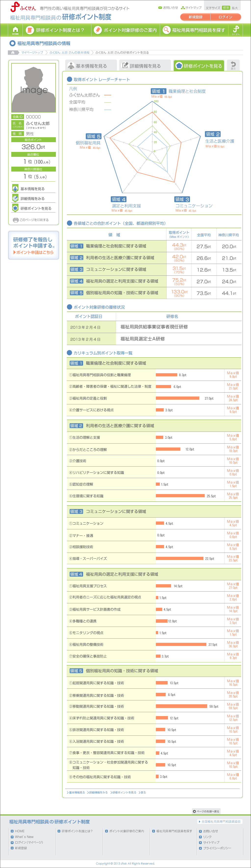Click the orange bar for ⑥住環境に関する知識
Screen dimensions: 251x868
(x=180, y=496)
